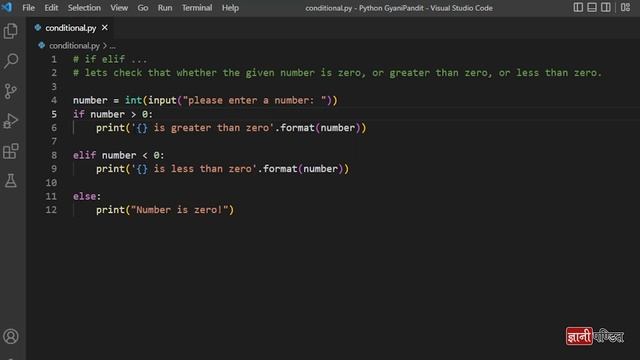Click the 'elif number < 0:' line
This screenshot has width=640, height=360.
coord(119,155)
